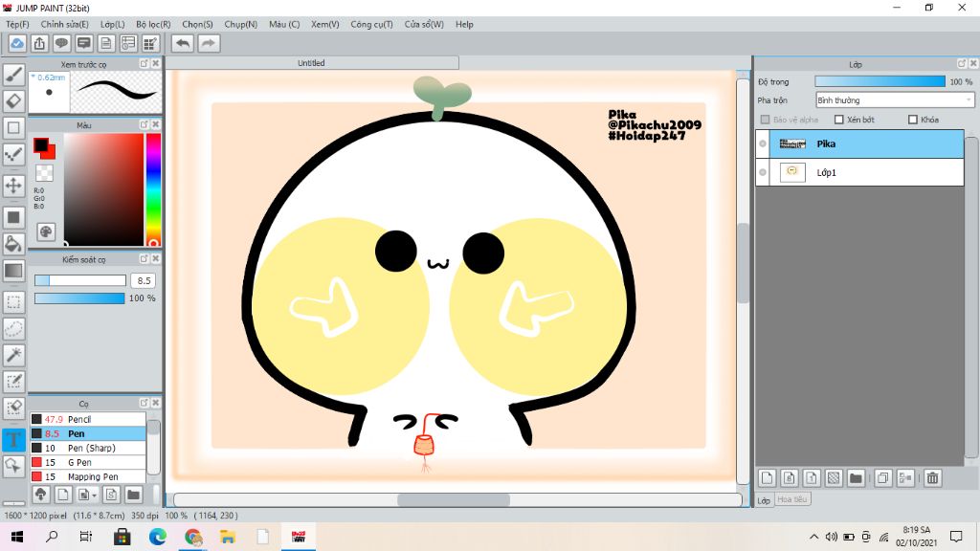The width and height of the screenshot is (980, 551).
Task: Expand the brush save dropdown arrow
Action: coord(93,495)
